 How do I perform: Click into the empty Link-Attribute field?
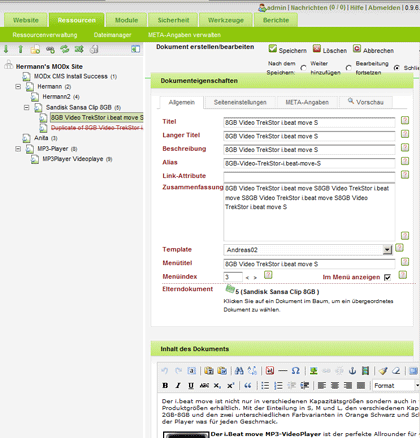point(309,177)
